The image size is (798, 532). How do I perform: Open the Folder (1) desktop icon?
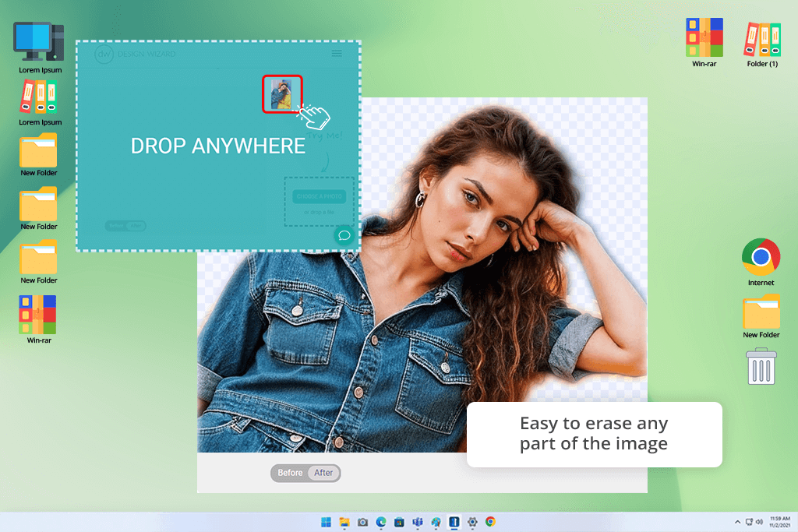point(762,43)
